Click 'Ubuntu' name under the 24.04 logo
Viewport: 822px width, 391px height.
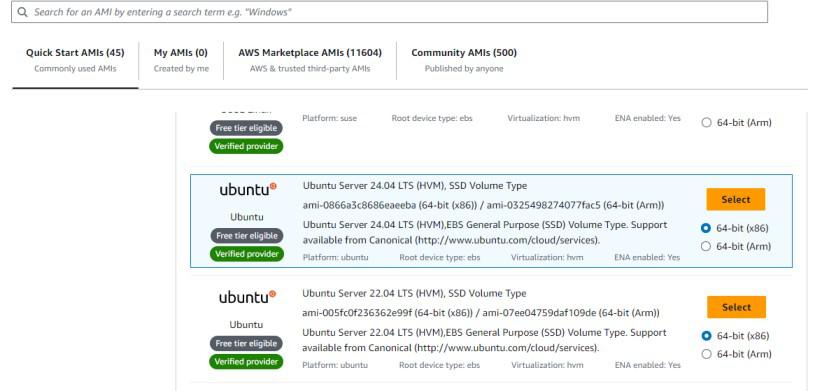point(246,217)
